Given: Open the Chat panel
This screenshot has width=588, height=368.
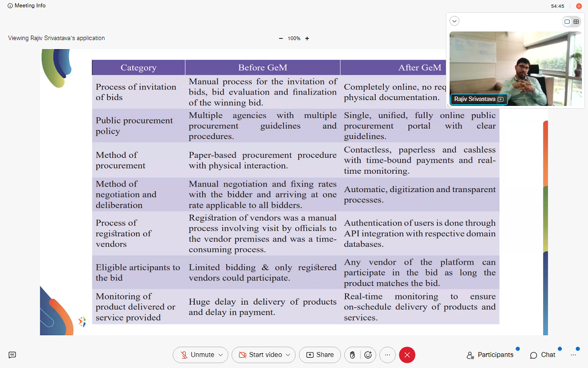Looking at the screenshot, I should 543,355.
